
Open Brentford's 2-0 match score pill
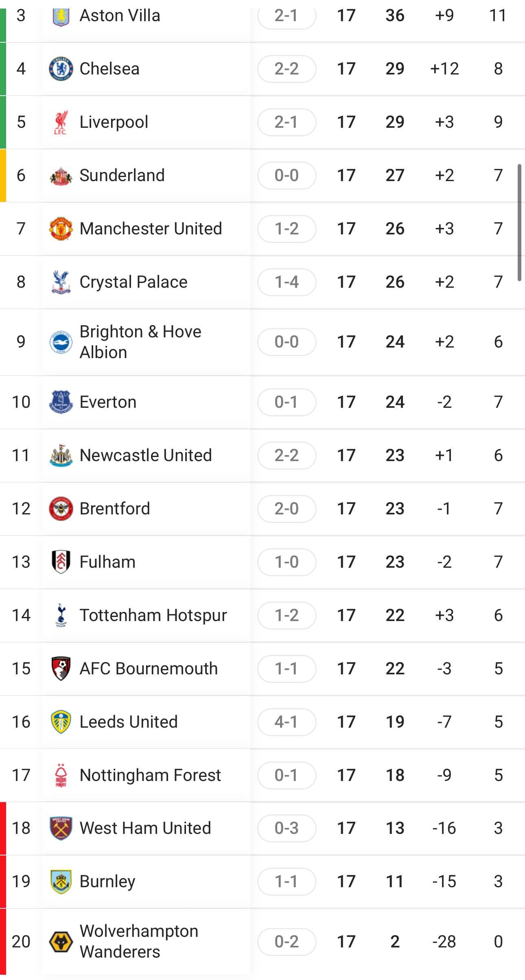tap(287, 509)
